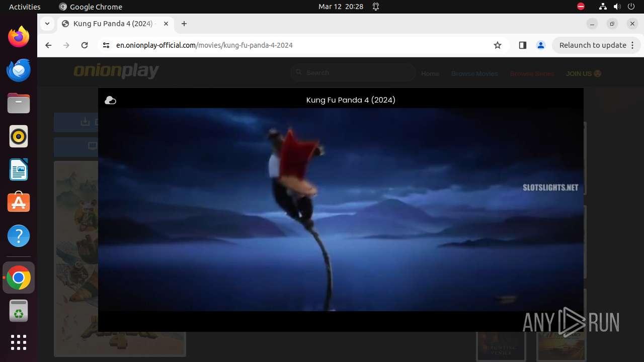Launch Thunderbird mail from dock
Viewport: 644px width, 362px height.
pyautogui.click(x=19, y=70)
